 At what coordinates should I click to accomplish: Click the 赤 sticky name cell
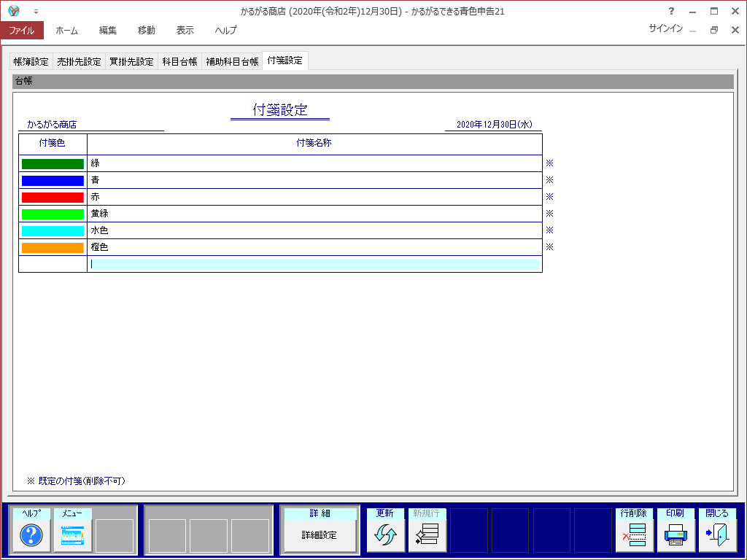click(x=315, y=197)
